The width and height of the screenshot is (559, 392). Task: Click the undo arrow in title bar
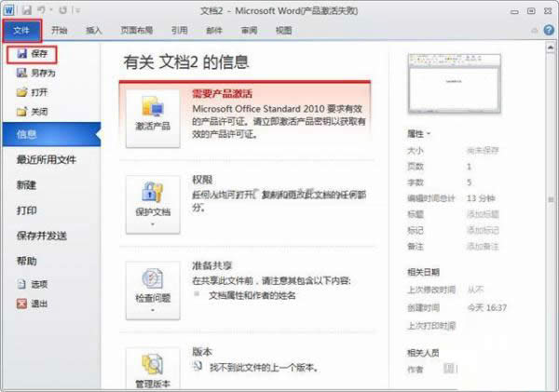[x=43, y=10]
